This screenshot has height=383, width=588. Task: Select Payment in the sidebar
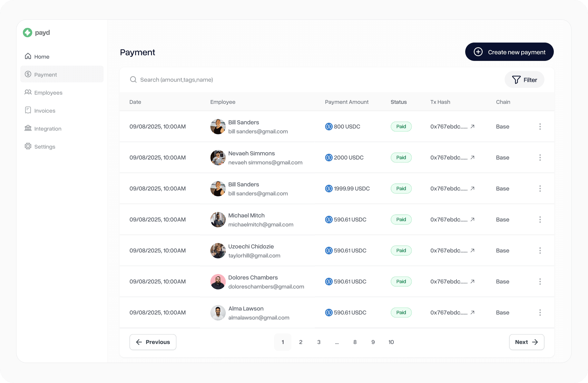coord(62,74)
